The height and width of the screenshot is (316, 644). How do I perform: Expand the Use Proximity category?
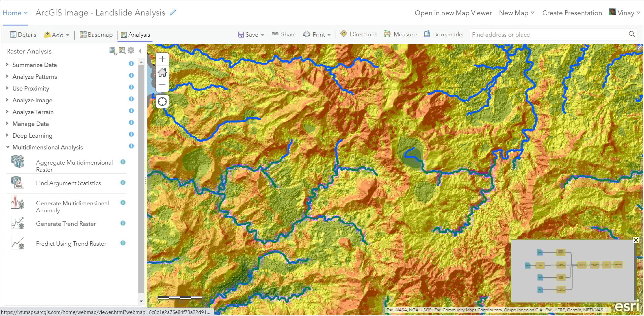click(x=7, y=88)
